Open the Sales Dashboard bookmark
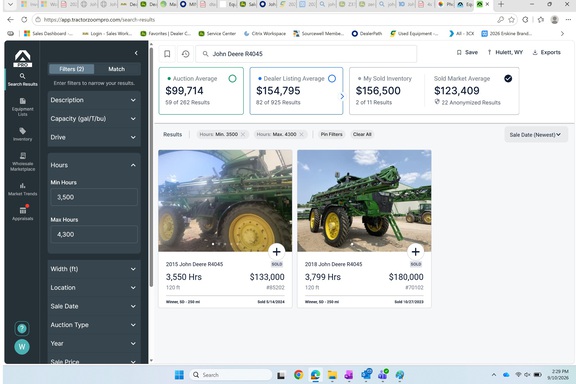Screen dimensions: 576x384 point(48,33)
